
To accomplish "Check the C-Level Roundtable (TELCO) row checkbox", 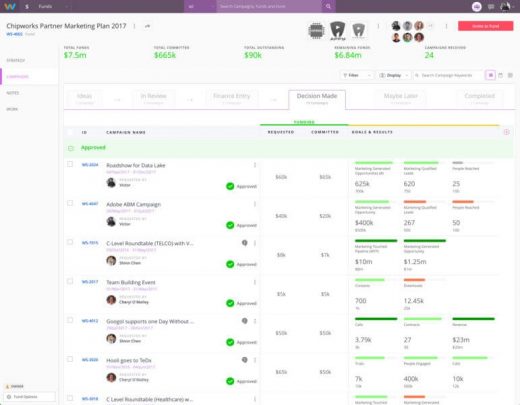I will pos(70,242).
